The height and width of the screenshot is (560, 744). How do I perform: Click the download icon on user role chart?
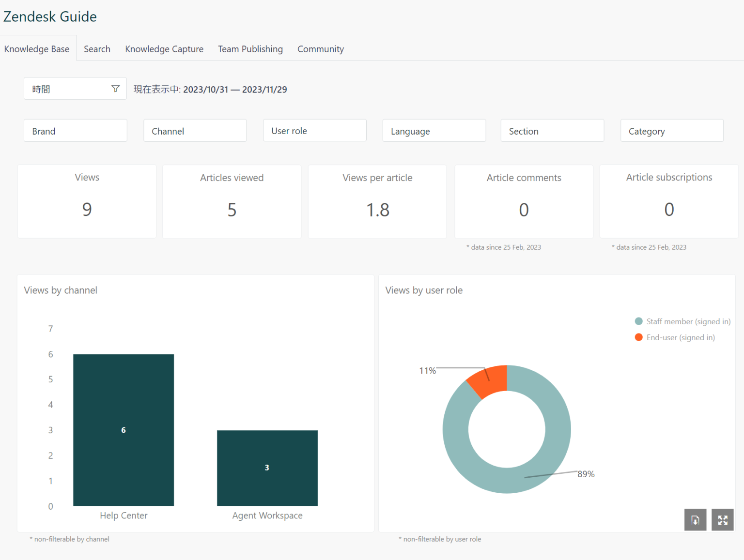[695, 520]
